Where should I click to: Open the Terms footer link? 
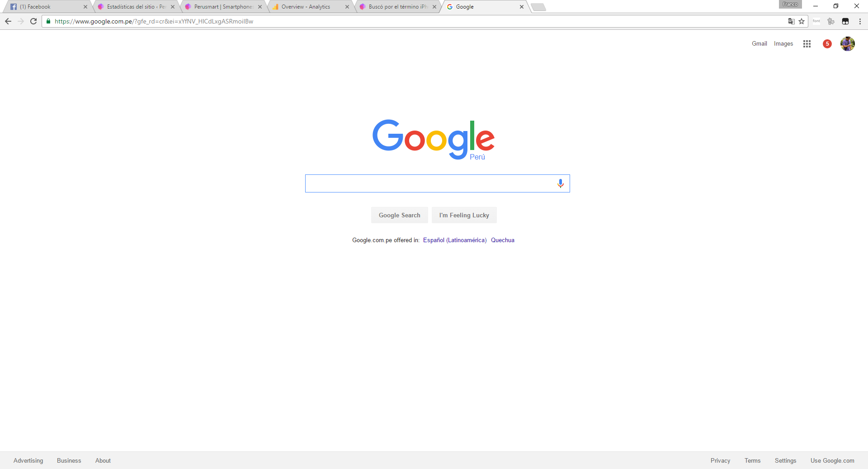[x=753, y=460]
